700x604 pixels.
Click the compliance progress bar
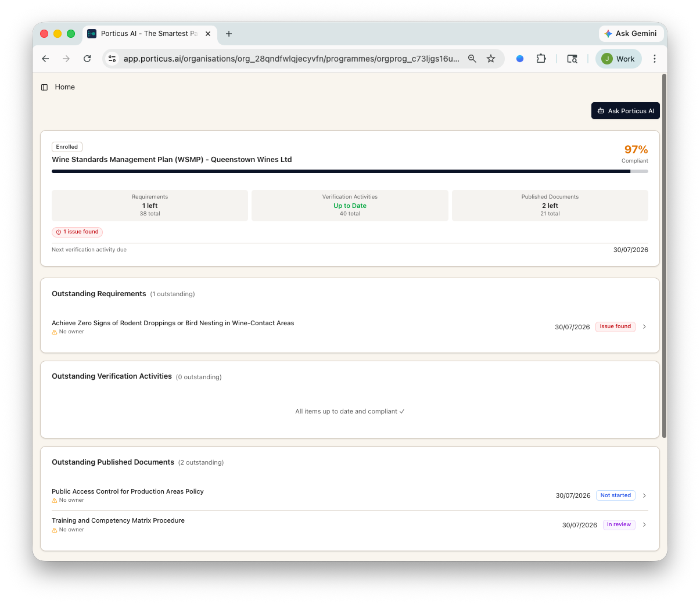tap(350, 171)
